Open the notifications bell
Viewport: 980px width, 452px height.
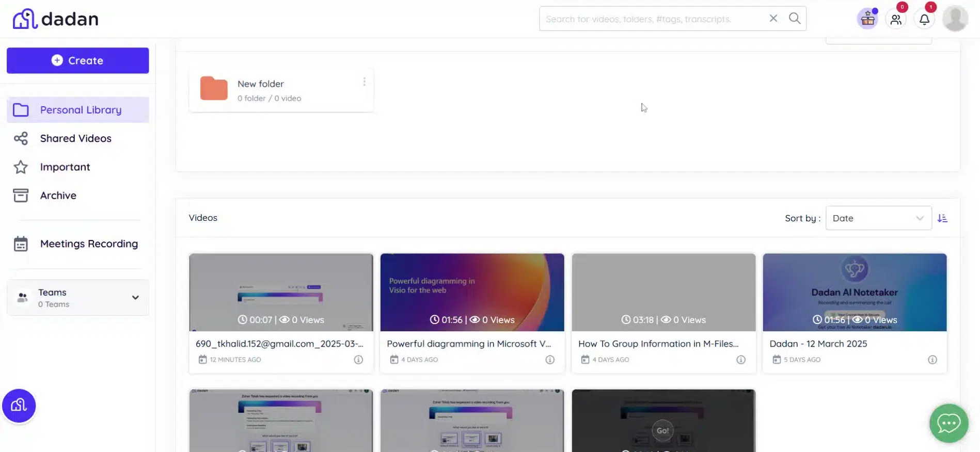924,20
